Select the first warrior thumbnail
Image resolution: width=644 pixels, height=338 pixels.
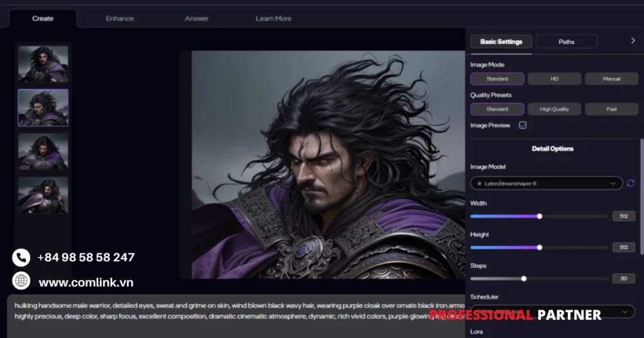point(43,64)
